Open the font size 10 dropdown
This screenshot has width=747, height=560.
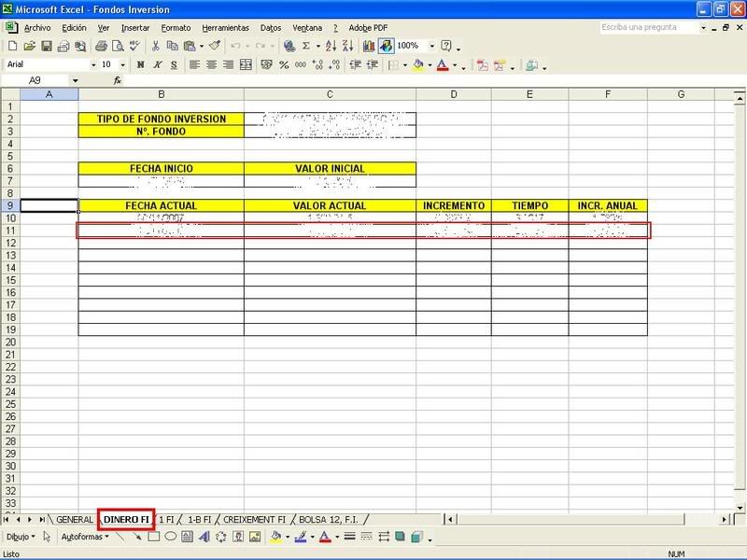click(x=123, y=64)
